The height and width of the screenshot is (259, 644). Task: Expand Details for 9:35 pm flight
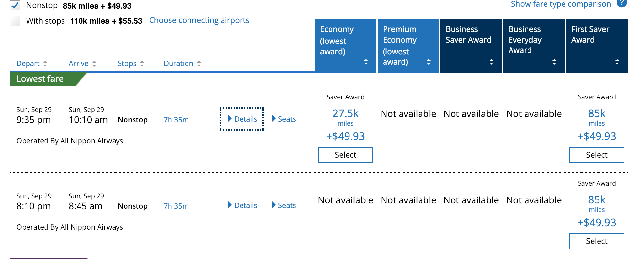click(x=242, y=119)
